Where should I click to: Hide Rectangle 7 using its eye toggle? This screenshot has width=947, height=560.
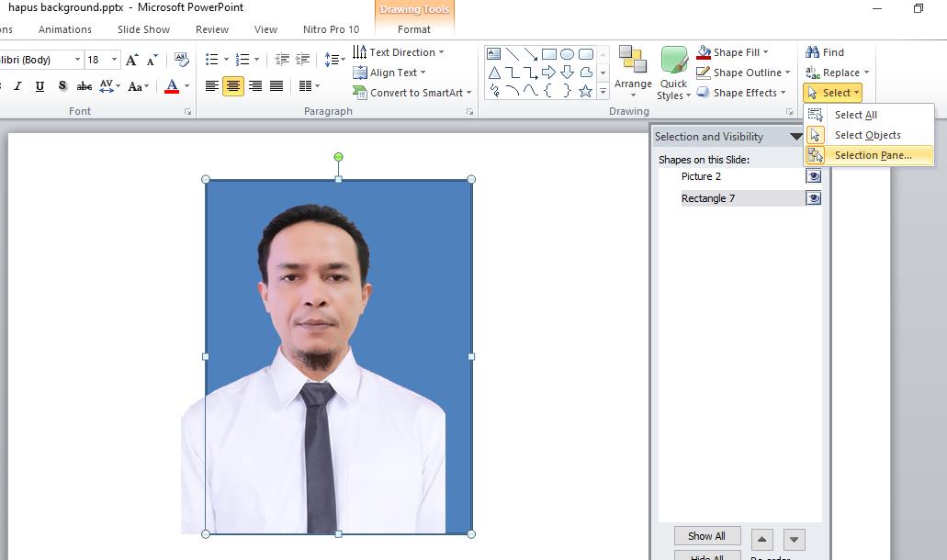(x=813, y=198)
